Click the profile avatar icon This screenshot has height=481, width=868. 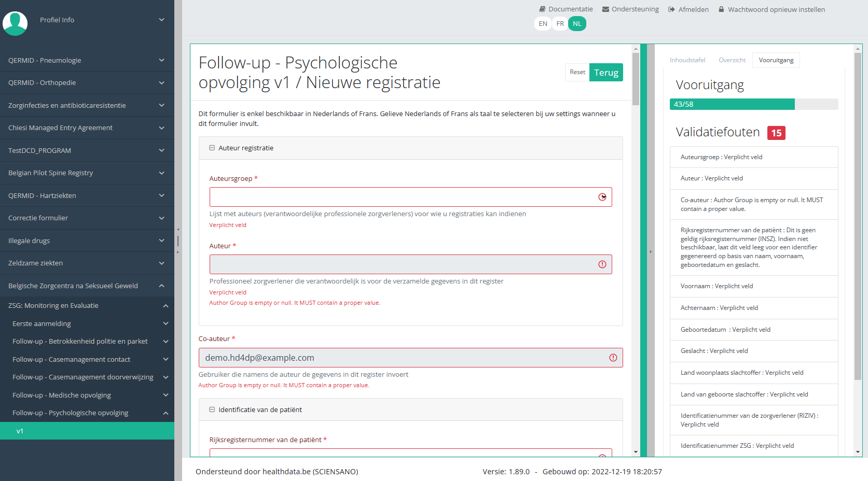pos(15,23)
